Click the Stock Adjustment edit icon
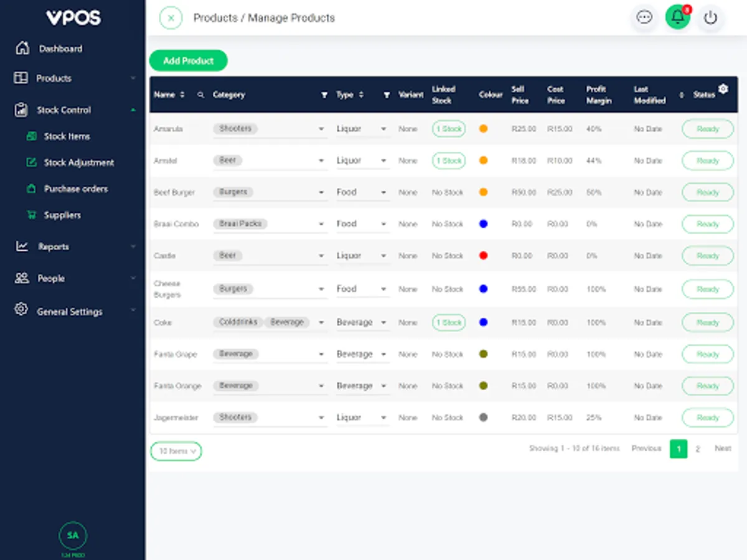This screenshot has height=560, width=747. tap(31, 162)
